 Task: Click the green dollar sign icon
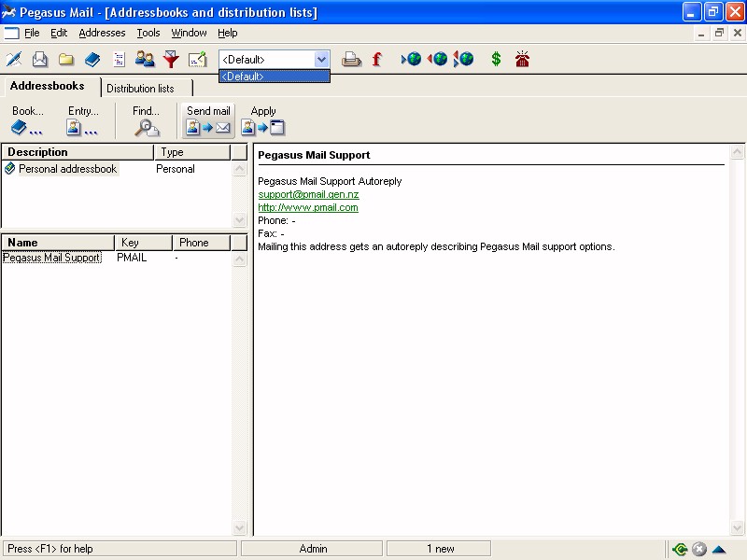(496, 59)
